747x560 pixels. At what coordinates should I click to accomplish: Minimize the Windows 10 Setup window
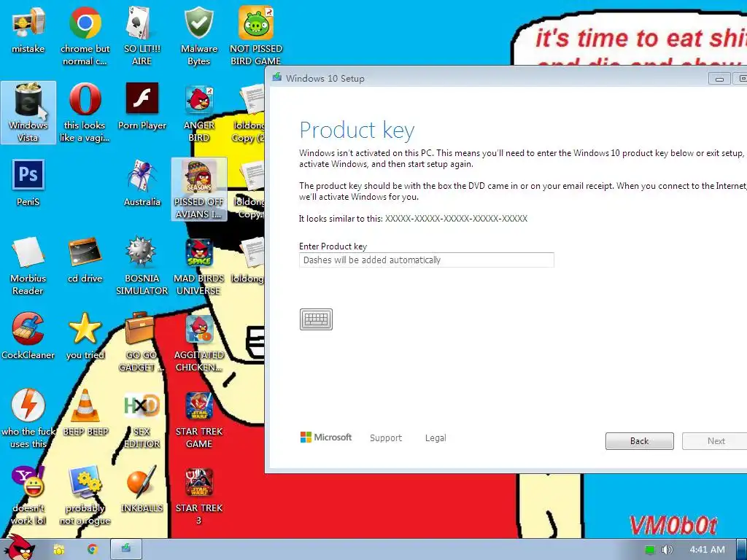719,79
